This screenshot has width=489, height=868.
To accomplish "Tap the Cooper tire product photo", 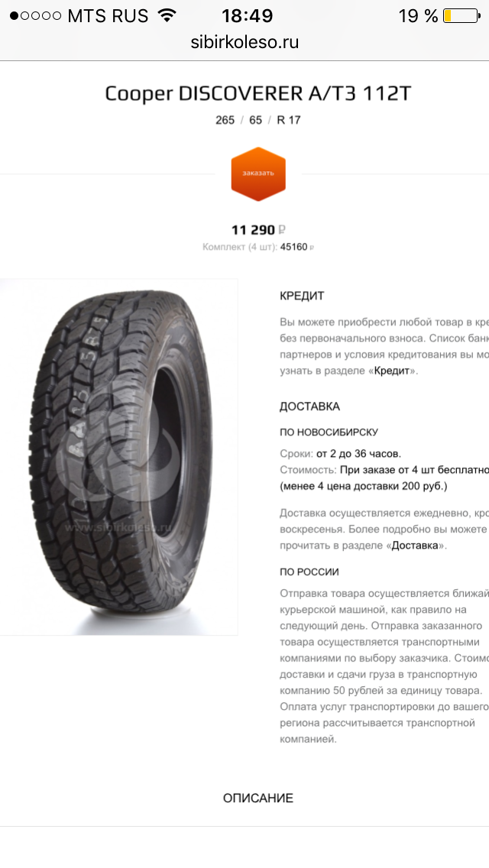I will point(118,457).
